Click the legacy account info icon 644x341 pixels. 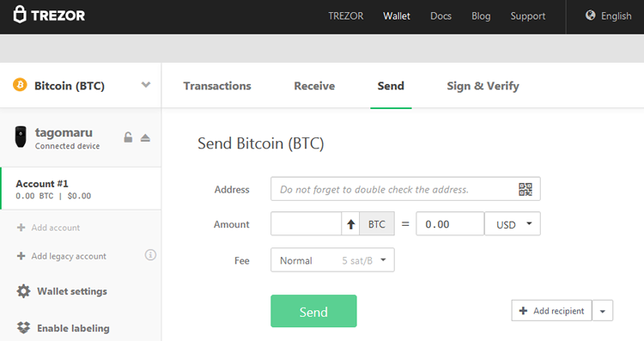coord(150,255)
